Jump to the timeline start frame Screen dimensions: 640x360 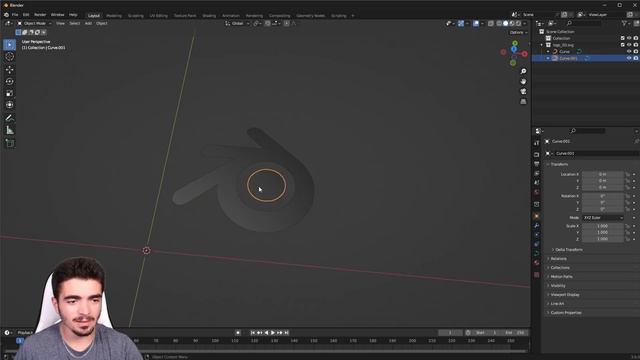click(253, 333)
